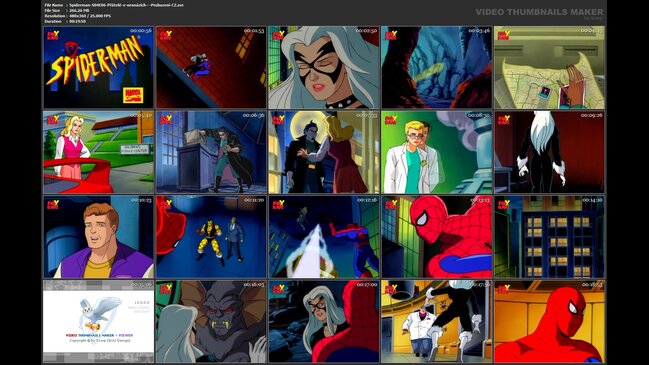
Task: Open the last thumbnail of Spider-Man on orange background
Action: coord(549,322)
